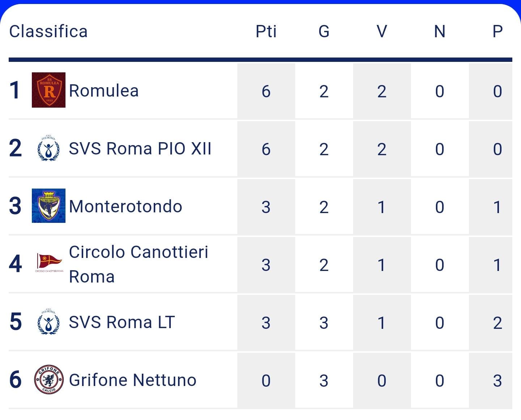This screenshot has width=521, height=420.
Task: Open the SVS Roma PIO XII team name
Action: point(140,148)
